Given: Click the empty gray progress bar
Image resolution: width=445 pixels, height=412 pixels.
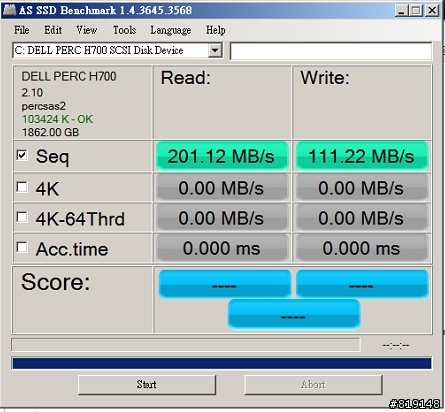Looking at the screenshot, I should pyautogui.click(x=186, y=345).
